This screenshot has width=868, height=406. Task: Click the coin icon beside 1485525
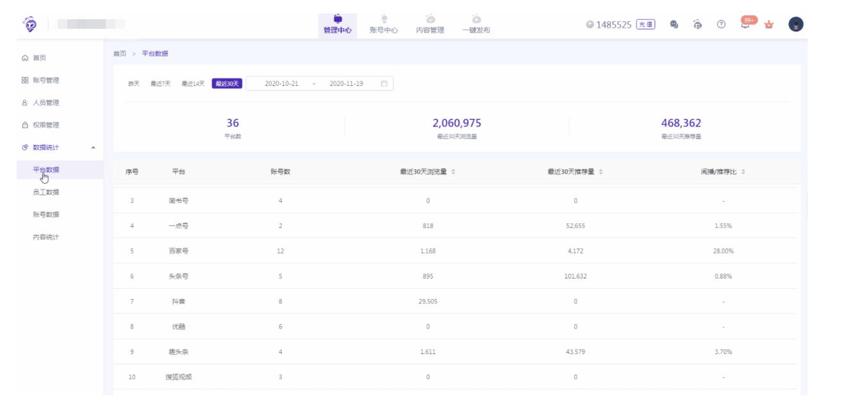[x=590, y=24]
